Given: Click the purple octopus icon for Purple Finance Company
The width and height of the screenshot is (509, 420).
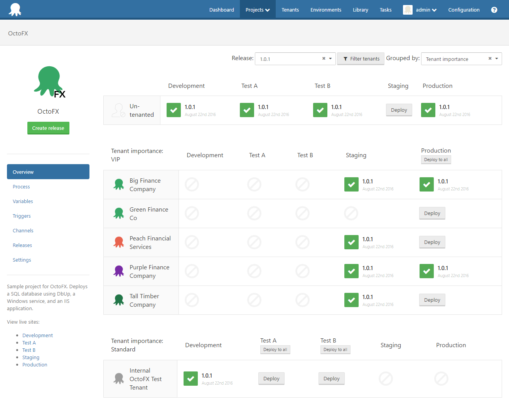Looking at the screenshot, I should (118, 271).
